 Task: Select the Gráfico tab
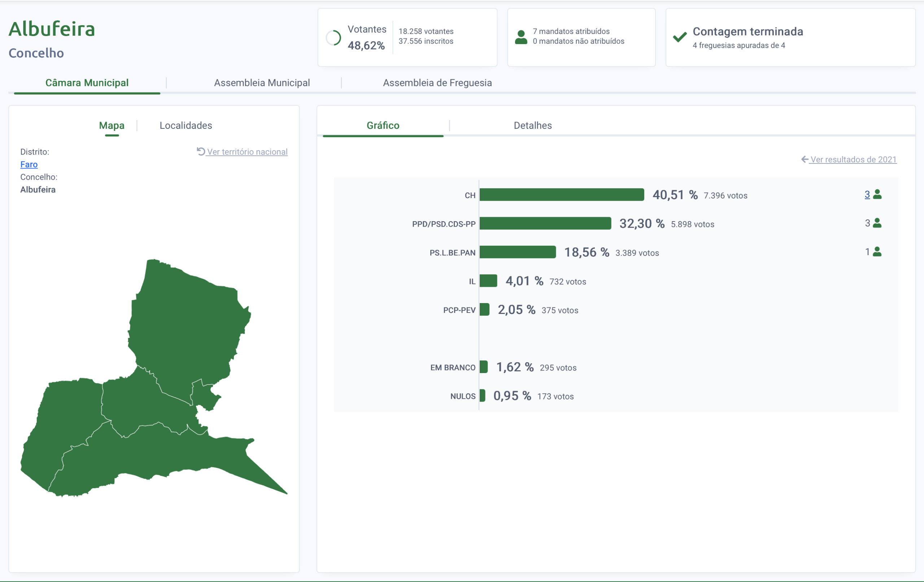[x=383, y=126]
